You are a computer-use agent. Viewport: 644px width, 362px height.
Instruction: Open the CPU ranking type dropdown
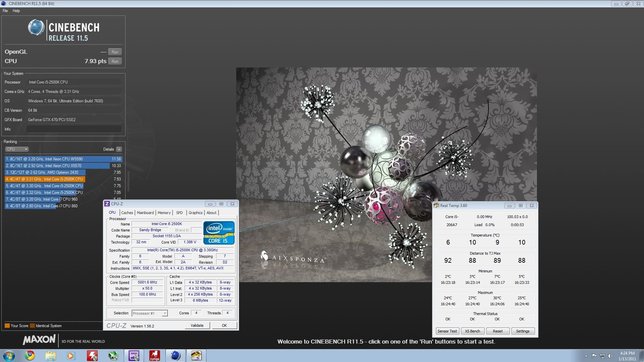[17, 149]
